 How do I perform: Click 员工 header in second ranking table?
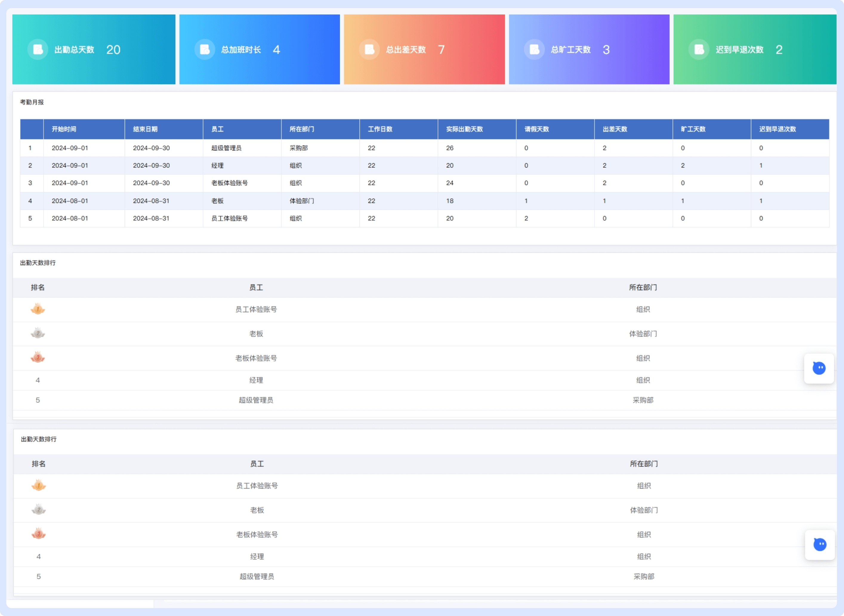coord(257,464)
